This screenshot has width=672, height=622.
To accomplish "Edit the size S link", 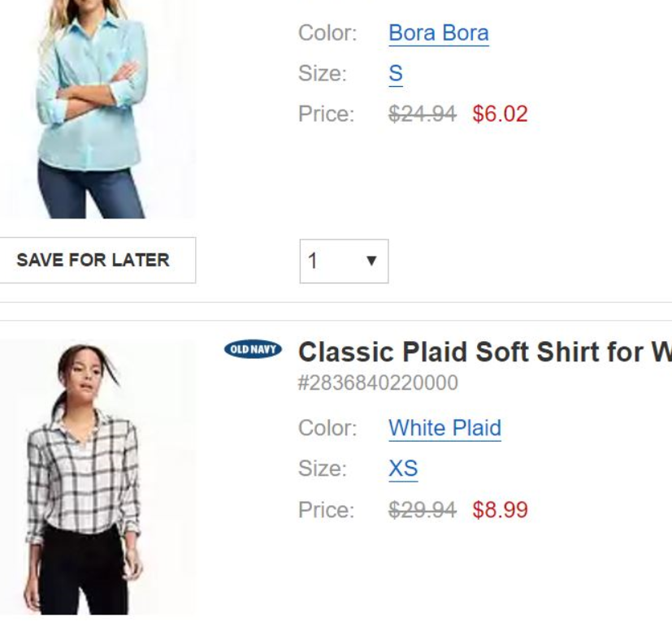I will (x=396, y=74).
